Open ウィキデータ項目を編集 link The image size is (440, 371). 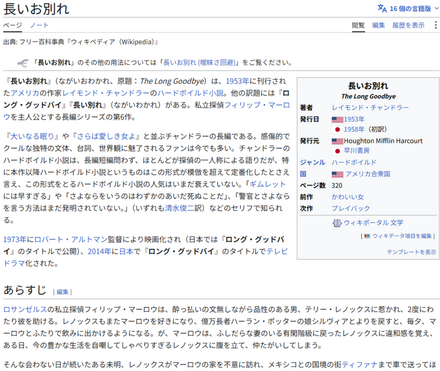click(402, 236)
